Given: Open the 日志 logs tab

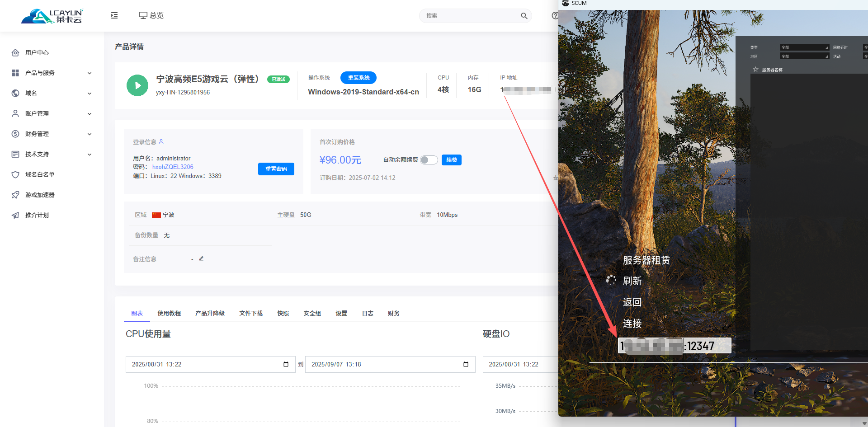Looking at the screenshot, I should (368, 313).
